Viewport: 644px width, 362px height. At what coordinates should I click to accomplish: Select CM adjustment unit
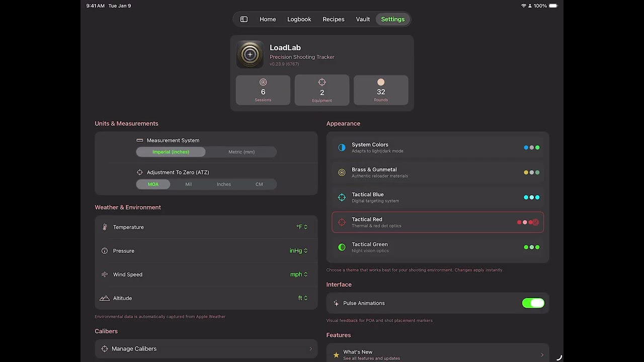pyautogui.click(x=259, y=185)
